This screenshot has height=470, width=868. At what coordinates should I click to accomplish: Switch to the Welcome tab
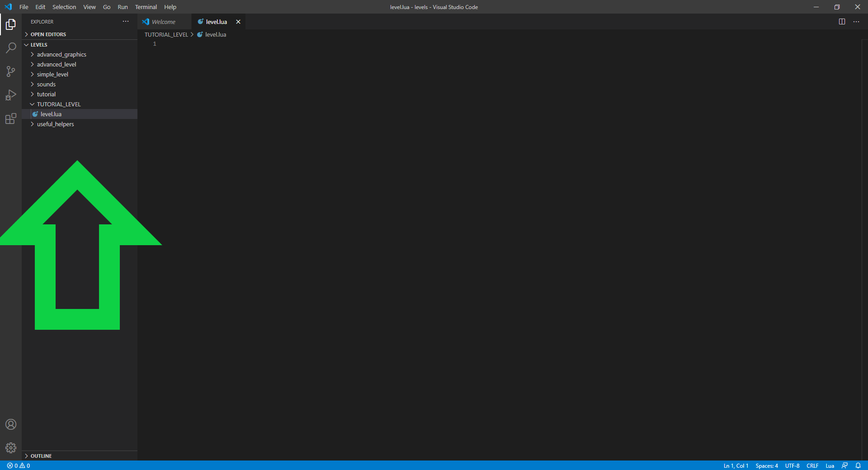click(x=163, y=22)
